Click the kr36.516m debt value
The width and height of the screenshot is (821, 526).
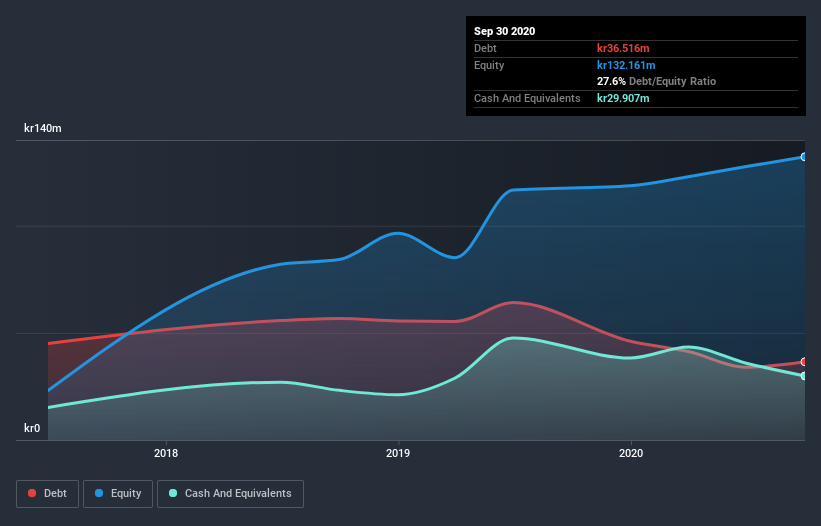623,48
